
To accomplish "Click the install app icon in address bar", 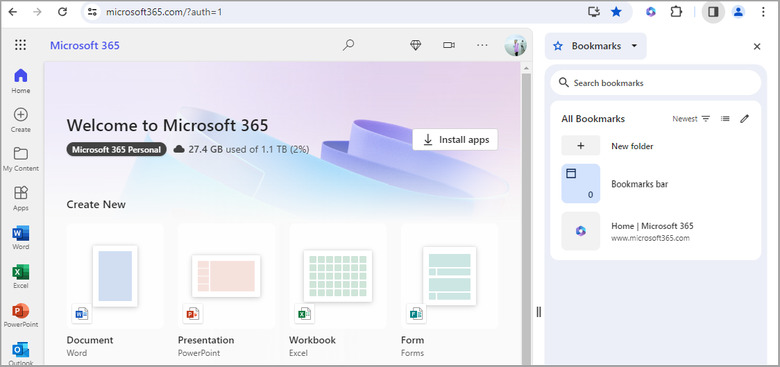I will (594, 12).
